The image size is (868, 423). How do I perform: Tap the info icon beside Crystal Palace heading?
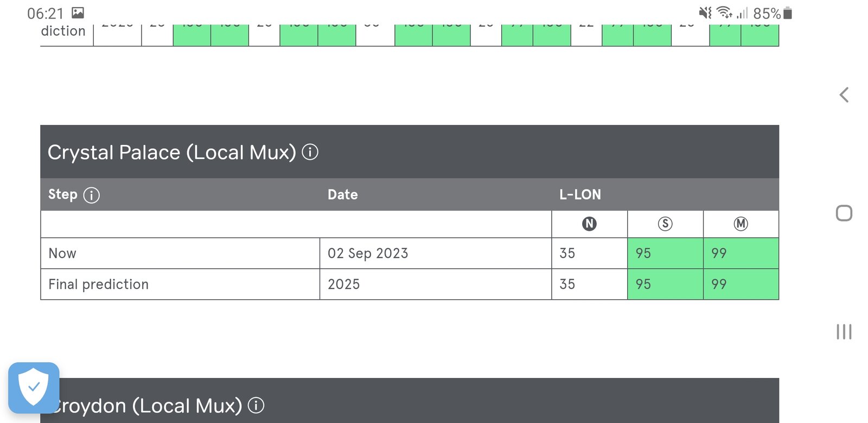pyautogui.click(x=310, y=152)
